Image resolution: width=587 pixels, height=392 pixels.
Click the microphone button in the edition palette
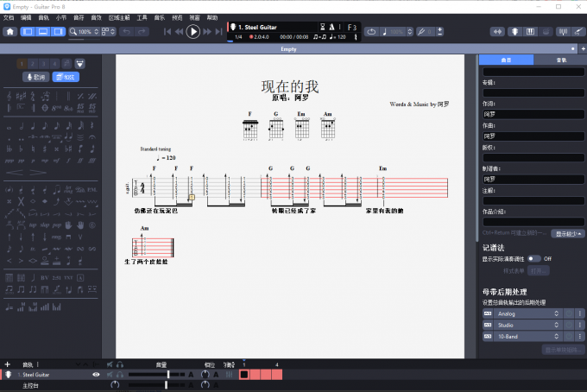(35, 77)
